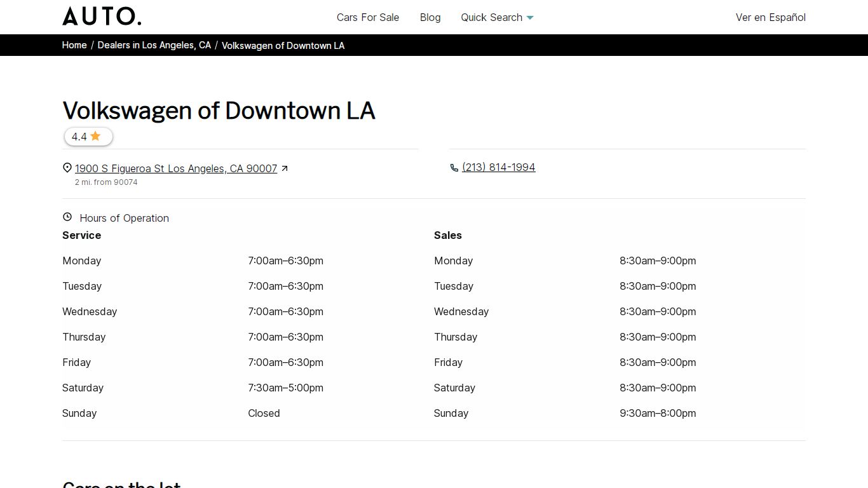Image resolution: width=868 pixels, height=488 pixels.
Task: Click Service Wednesday day label
Action: tap(90, 311)
